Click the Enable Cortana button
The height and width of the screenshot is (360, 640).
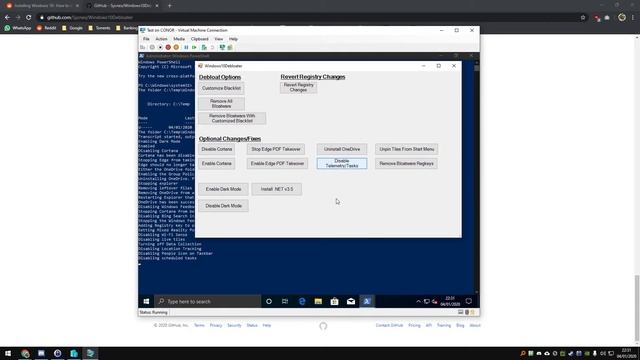pyautogui.click(x=217, y=164)
